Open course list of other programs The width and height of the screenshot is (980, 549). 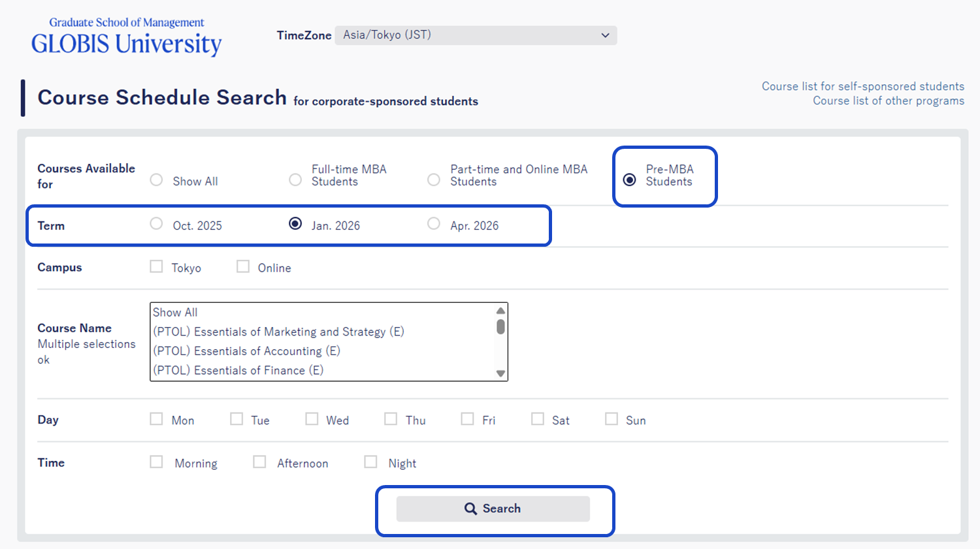coord(888,101)
